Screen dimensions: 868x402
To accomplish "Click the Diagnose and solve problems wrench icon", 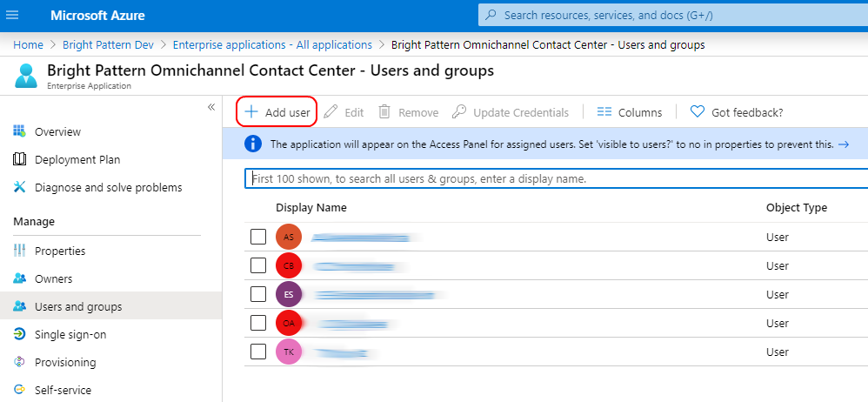I will coord(19,187).
